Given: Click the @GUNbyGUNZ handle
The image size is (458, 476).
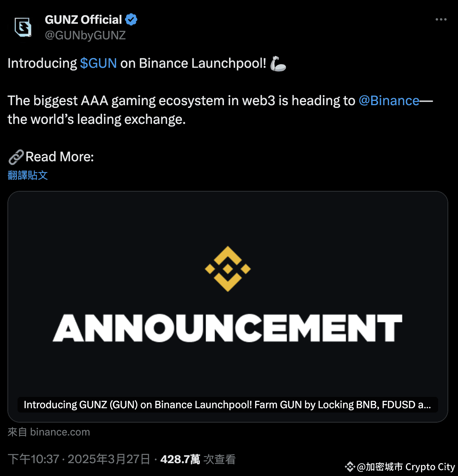Looking at the screenshot, I should tap(85, 35).
